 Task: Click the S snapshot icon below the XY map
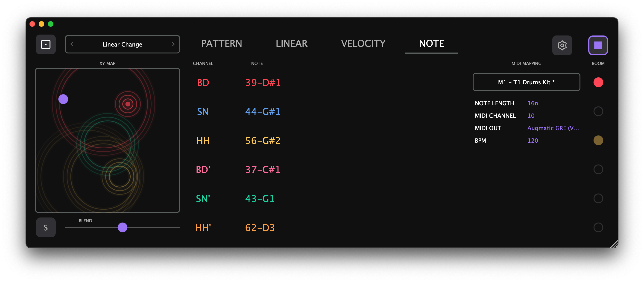pyautogui.click(x=46, y=227)
